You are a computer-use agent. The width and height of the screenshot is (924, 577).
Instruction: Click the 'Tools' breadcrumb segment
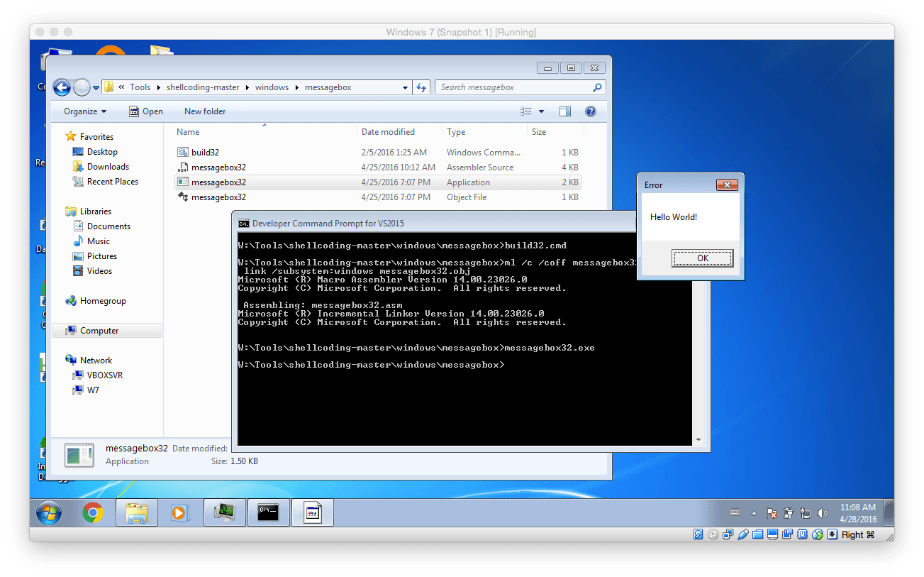pyautogui.click(x=140, y=87)
